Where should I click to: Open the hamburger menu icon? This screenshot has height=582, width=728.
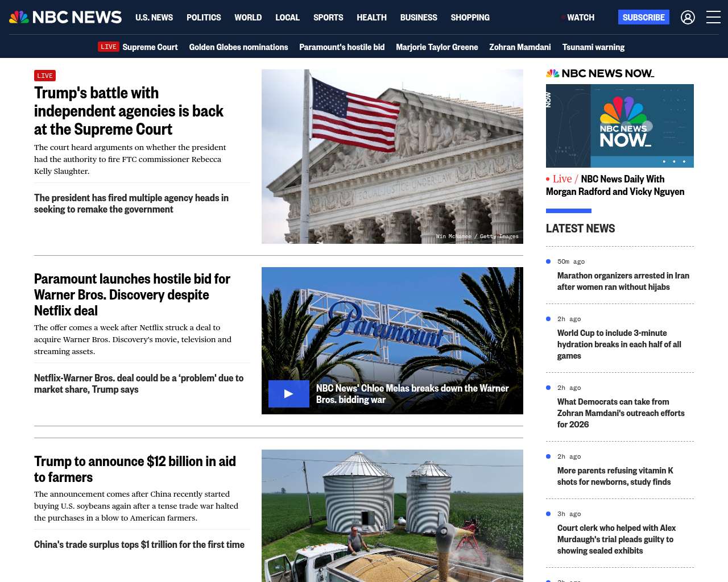coord(713,18)
